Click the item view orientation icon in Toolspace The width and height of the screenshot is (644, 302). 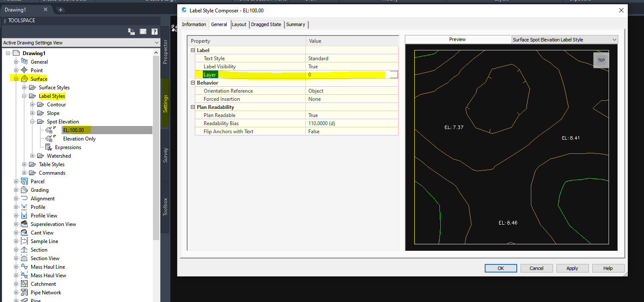pos(132,31)
